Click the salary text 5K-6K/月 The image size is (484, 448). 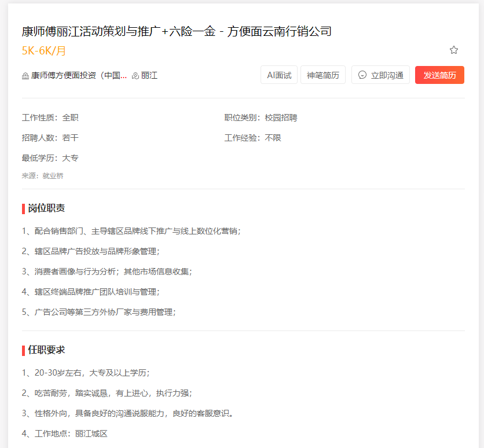click(44, 50)
